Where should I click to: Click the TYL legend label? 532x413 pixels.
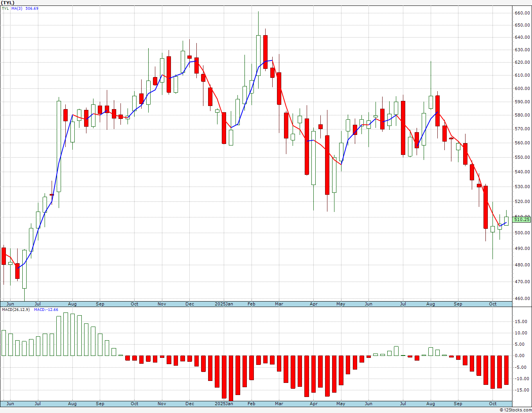click(x=5, y=8)
